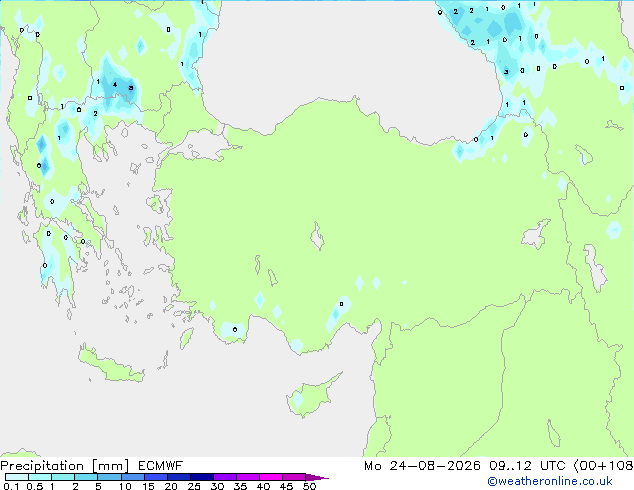The height and width of the screenshot is (490, 634).
Task: Click the legend swatch between 20 and 25
Action: (179, 477)
